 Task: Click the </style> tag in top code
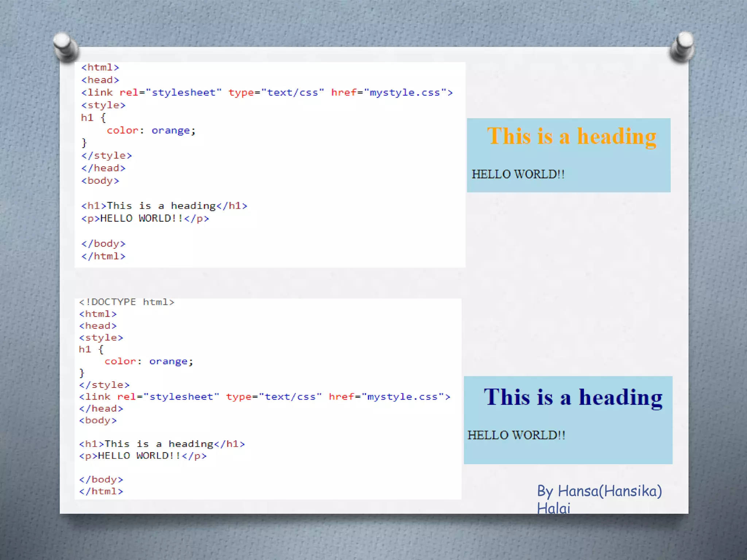pos(106,156)
